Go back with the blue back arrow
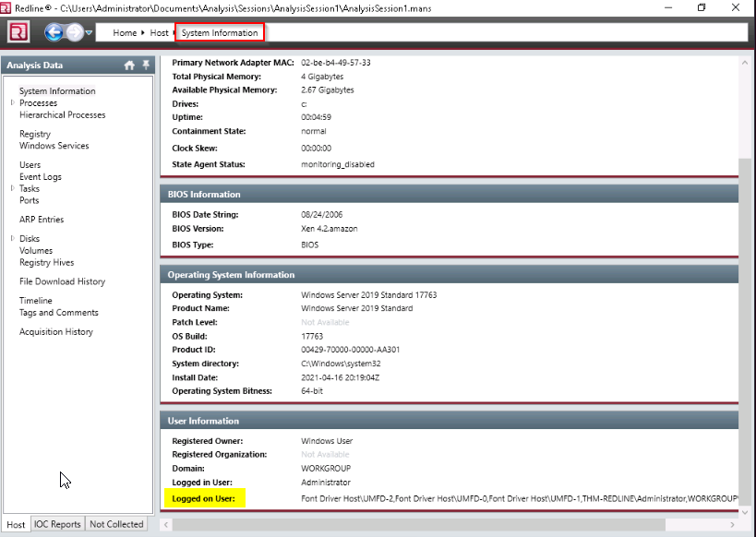 click(54, 32)
